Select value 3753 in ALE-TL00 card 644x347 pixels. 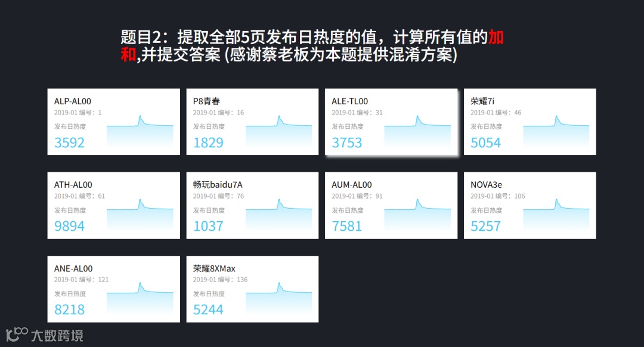pyautogui.click(x=347, y=142)
